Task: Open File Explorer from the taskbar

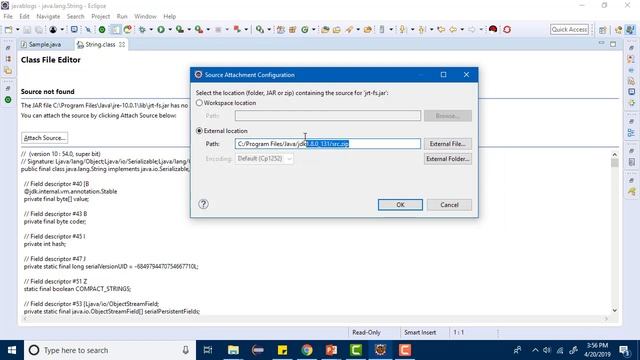Action: tap(233, 350)
